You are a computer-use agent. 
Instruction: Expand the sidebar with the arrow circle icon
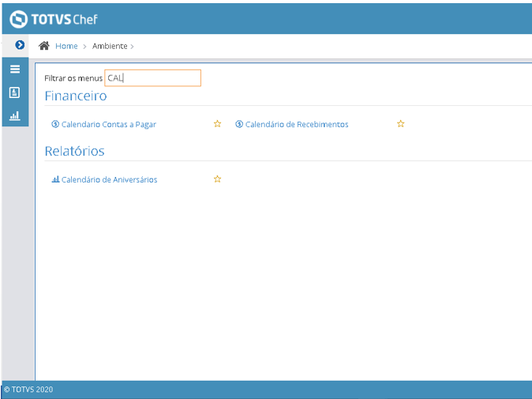(20, 45)
